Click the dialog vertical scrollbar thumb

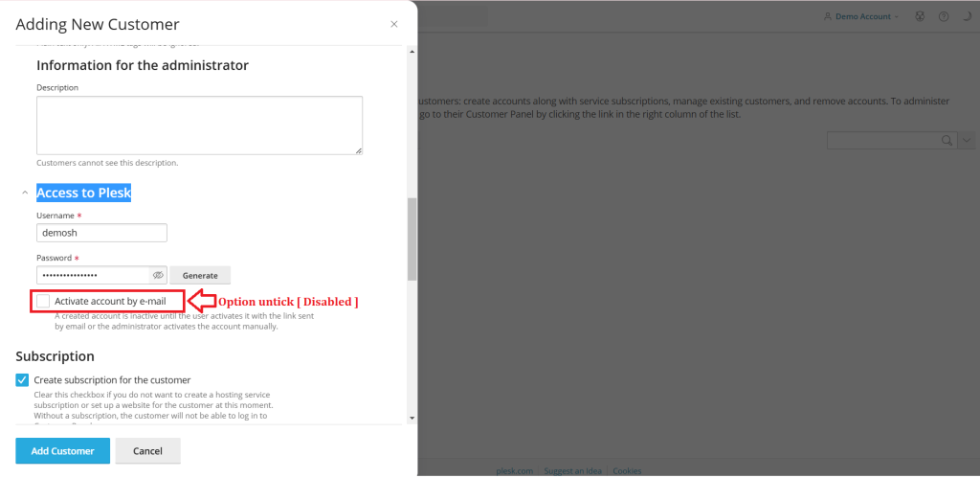click(x=412, y=239)
